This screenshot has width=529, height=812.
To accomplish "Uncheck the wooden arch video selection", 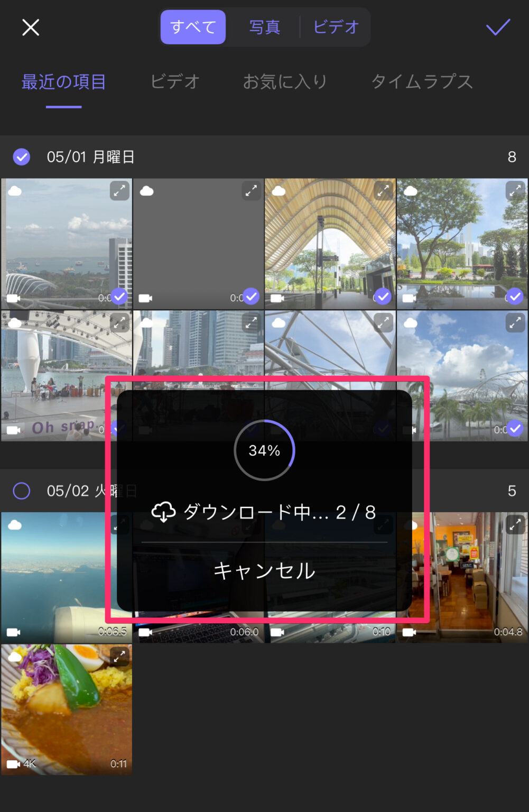I will coord(383,297).
